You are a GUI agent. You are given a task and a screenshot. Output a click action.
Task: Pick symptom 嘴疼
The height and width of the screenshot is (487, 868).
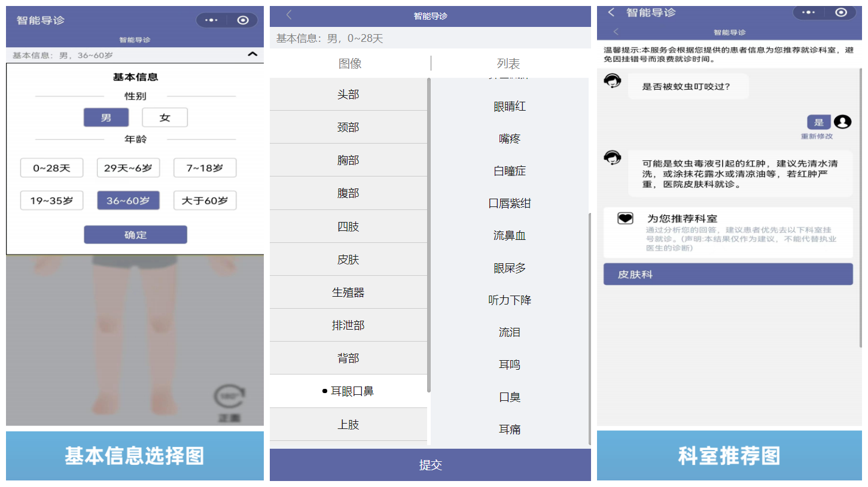(510, 139)
